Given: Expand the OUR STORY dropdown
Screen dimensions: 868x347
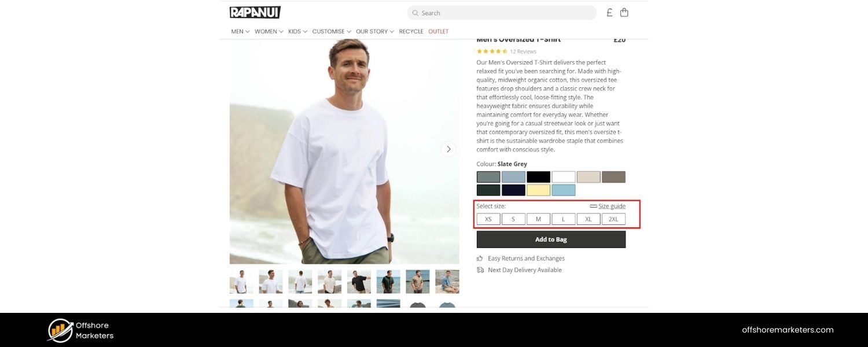Looking at the screenshot, I should pos(374,31).
